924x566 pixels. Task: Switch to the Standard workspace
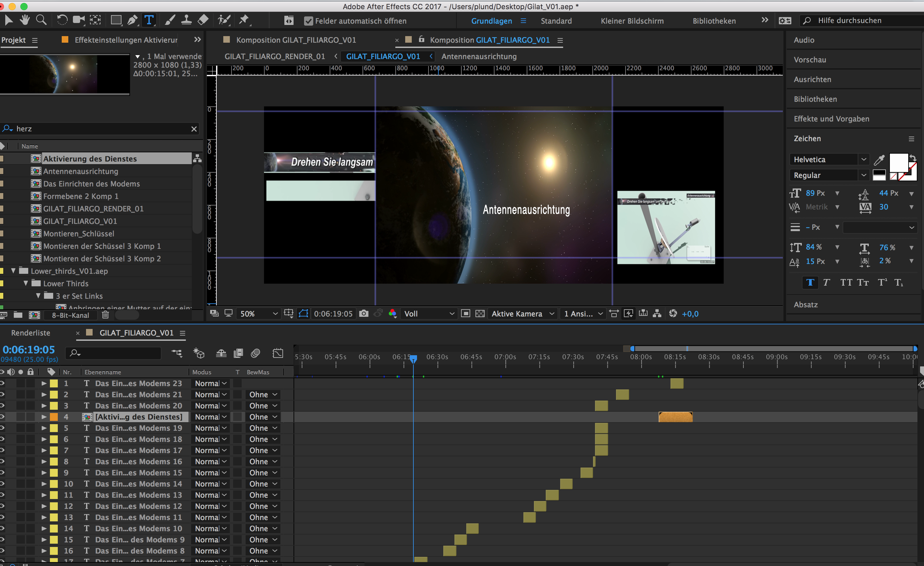pyautogui.click(x=556, y=21)
